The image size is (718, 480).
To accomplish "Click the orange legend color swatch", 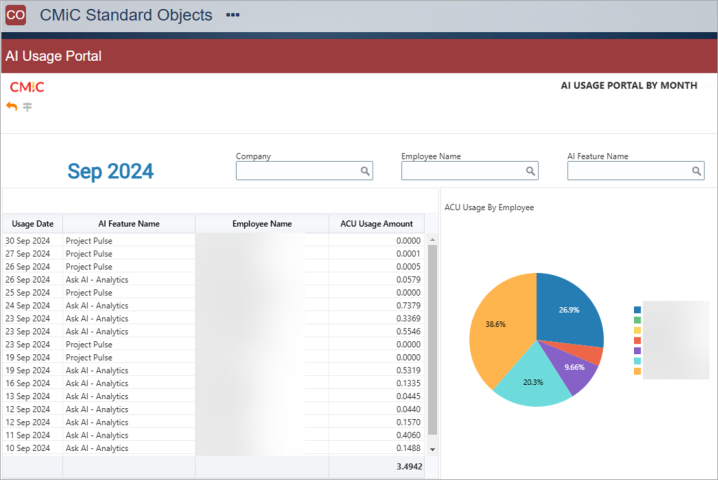I will [x=637, y=371].
